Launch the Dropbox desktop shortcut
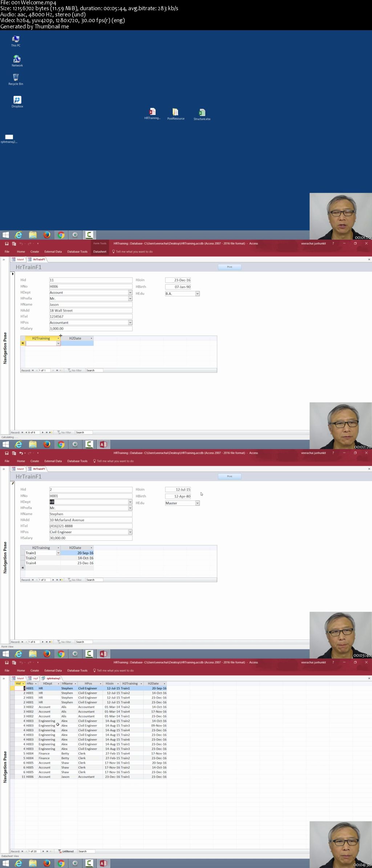Image resolution: width=372 pixels, height=868 pixels. point(17,102)
